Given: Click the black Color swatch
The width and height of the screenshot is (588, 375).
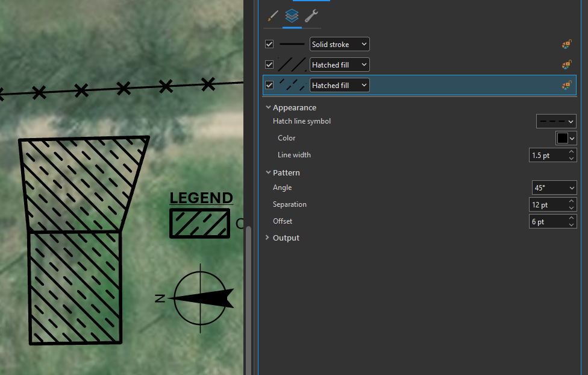Looking at the screenshot, I should pyautogui.click(x=562, y=138).
